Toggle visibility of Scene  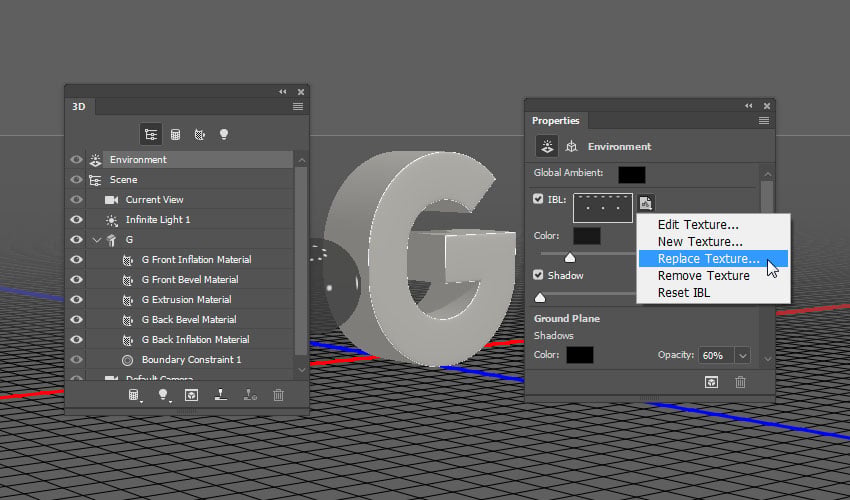76,180
